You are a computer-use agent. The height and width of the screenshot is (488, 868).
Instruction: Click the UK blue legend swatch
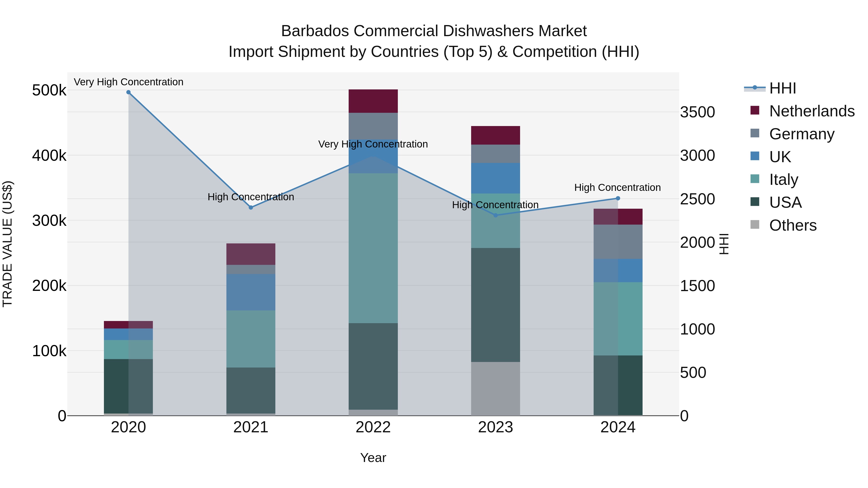click(755, 156)
